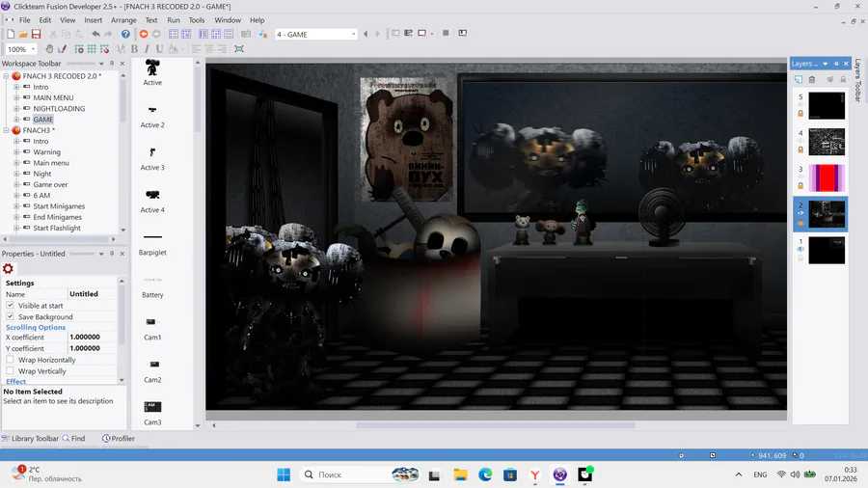Toggle lock on layer 4
Screen dimensions: 868x488
(x=800, y=149)
